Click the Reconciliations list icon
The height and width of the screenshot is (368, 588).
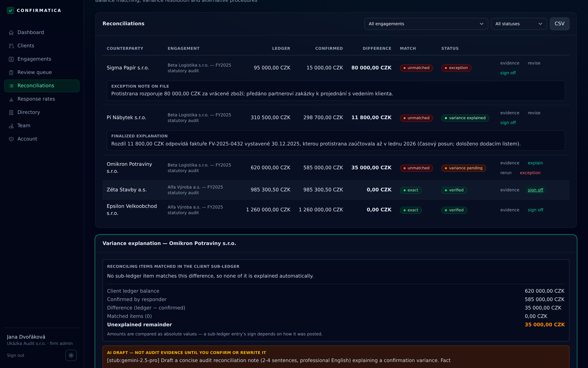click(11, 86)
